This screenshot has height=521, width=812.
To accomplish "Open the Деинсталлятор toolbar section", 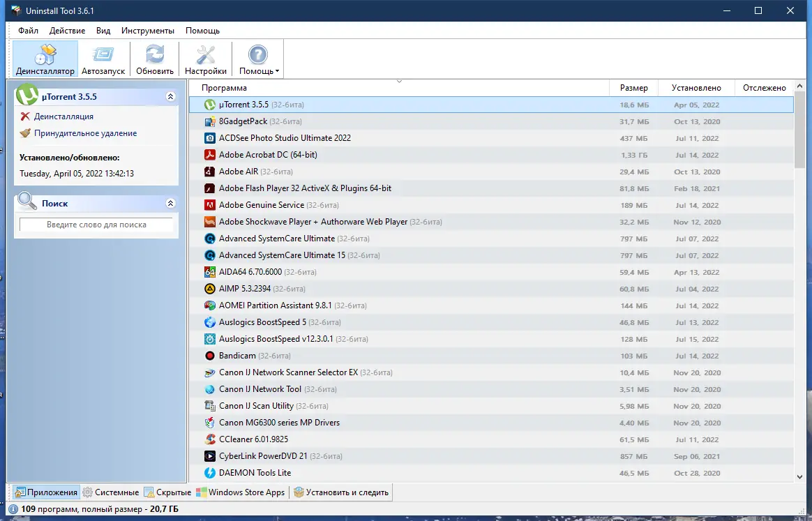I will click(x=45, y=59).
